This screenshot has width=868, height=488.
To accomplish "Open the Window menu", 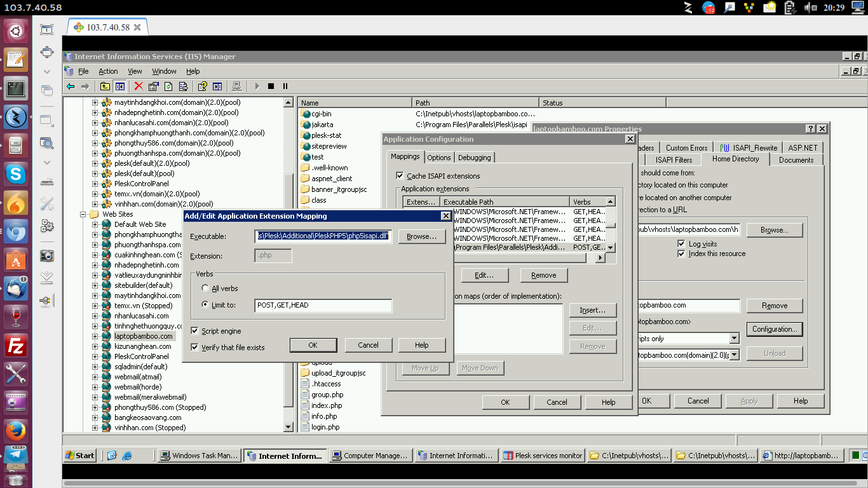I will (x=164, y=71).
